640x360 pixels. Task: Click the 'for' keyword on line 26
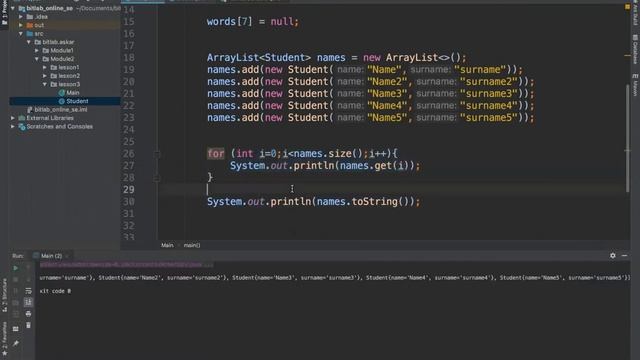(x=216, y=153)
